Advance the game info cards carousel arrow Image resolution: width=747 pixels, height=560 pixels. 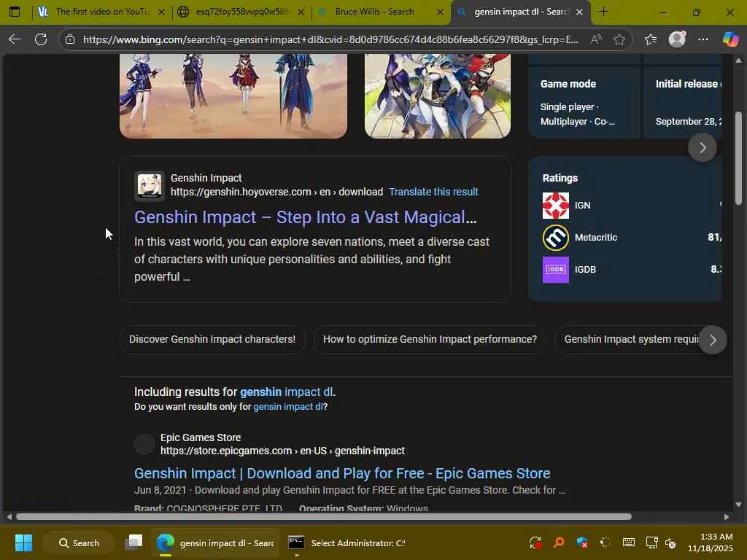coord(703,147)
